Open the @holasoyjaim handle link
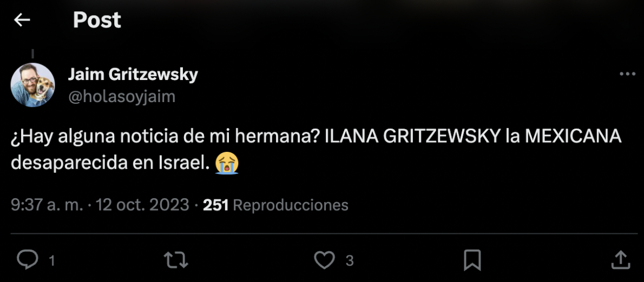Image resolution: width=644 pixels, height=282 pixels. pos(121,96)
